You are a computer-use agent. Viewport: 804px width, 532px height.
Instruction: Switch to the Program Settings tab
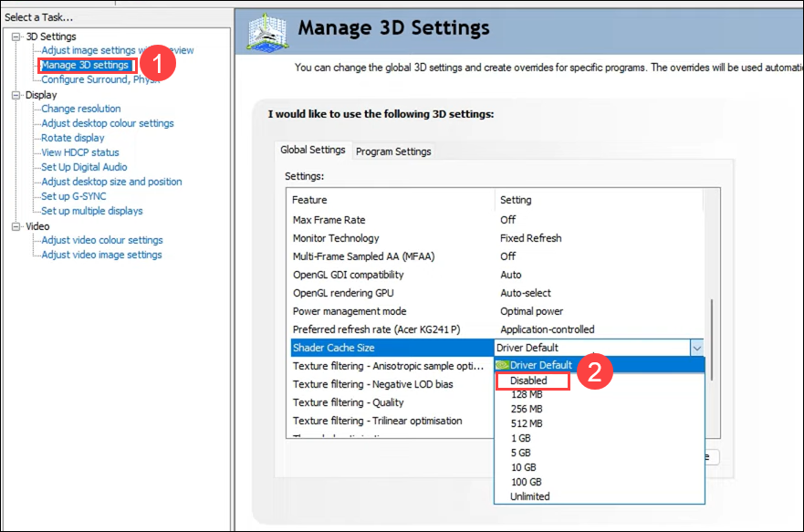(x=393, y=151)
